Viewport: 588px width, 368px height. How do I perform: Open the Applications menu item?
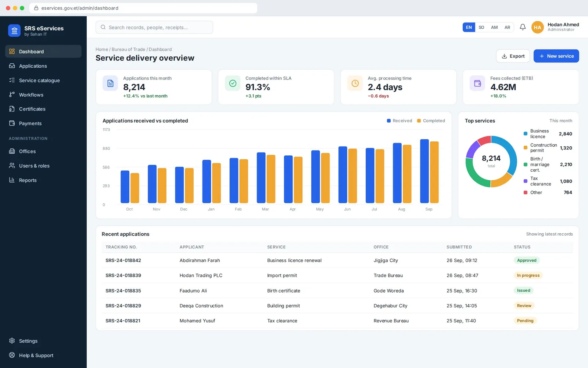click(43, 66)
